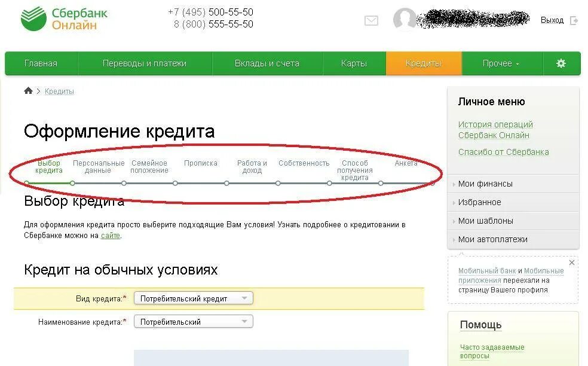
Task: Open the Карты tab
Action: 354,63
